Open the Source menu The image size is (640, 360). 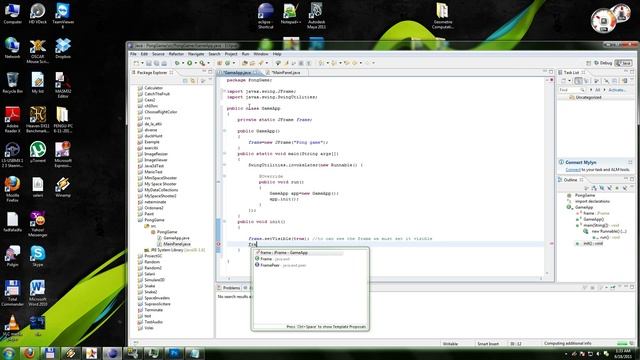[x=158, y=54]
